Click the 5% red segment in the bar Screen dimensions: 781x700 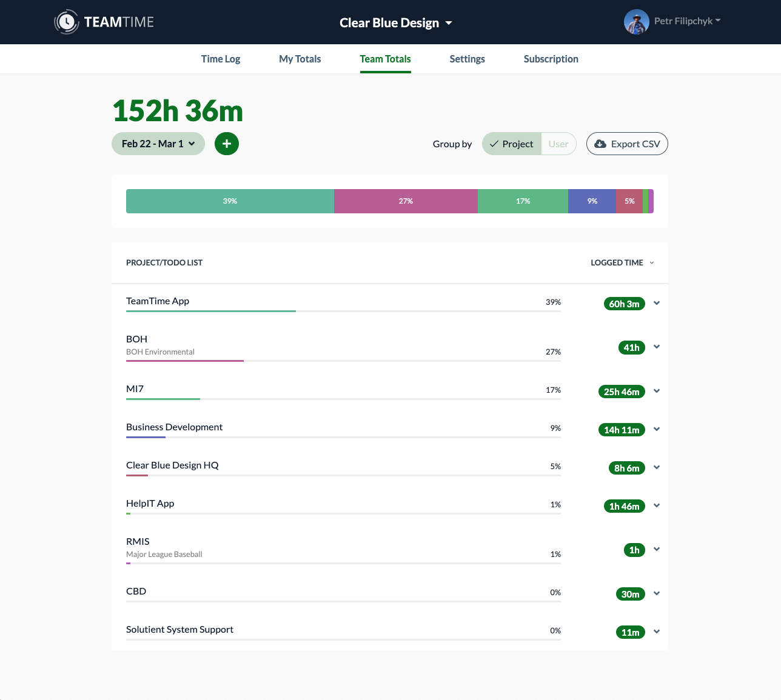click(x=629, y=201)
